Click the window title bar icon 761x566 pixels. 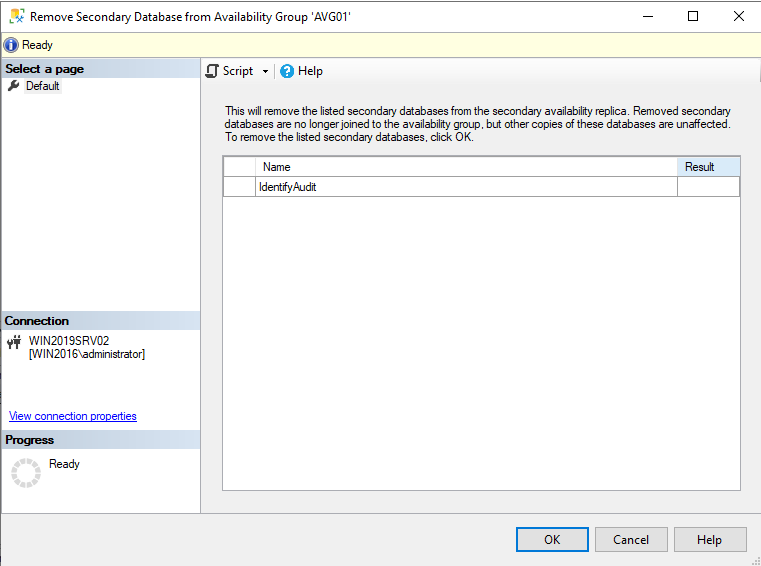(17, 17)
